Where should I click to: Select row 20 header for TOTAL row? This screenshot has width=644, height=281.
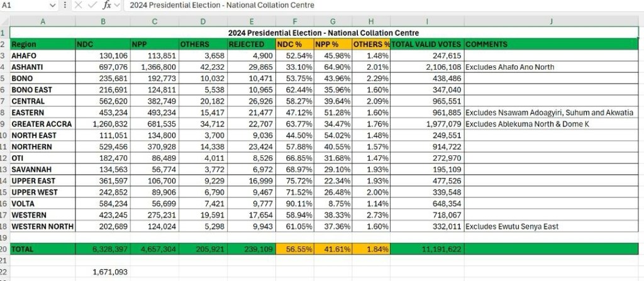pyautogui.click(x=4, y=249)
